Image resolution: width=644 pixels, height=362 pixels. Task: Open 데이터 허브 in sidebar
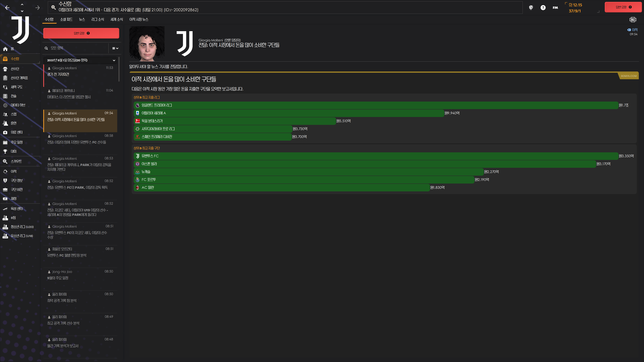tap(20, 105)
